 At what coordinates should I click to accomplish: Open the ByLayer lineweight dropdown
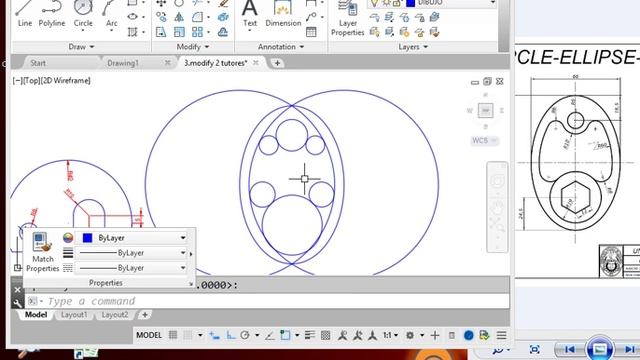point(183,253)
